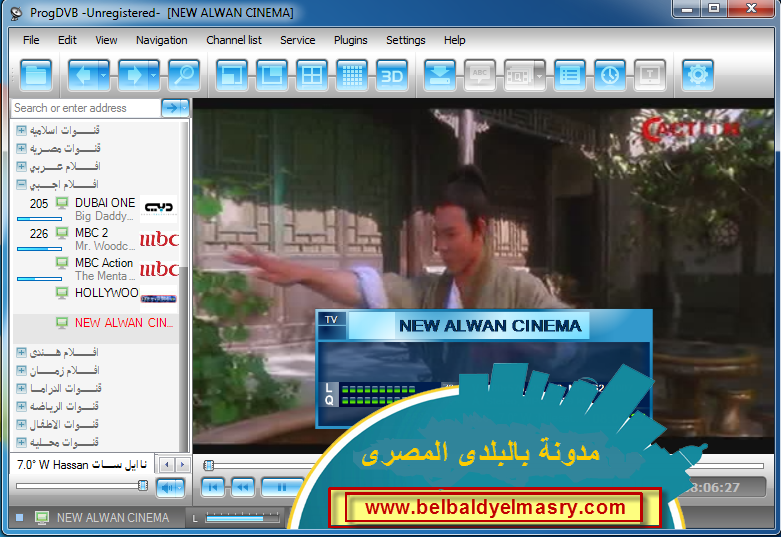Open the View menu
Viewport: 781px width, 537px height.
(106, 40)
